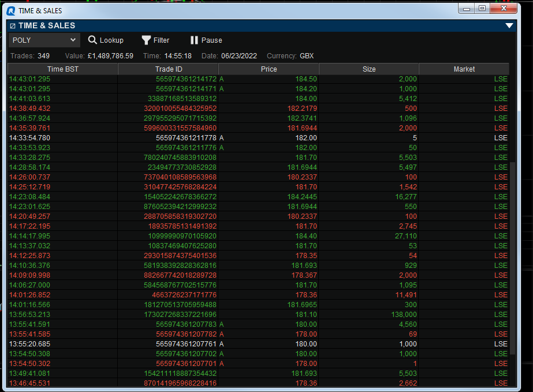Click the application logo in the title bar
The height and width of the screenshot is (392, 533).
pos(11,11)
